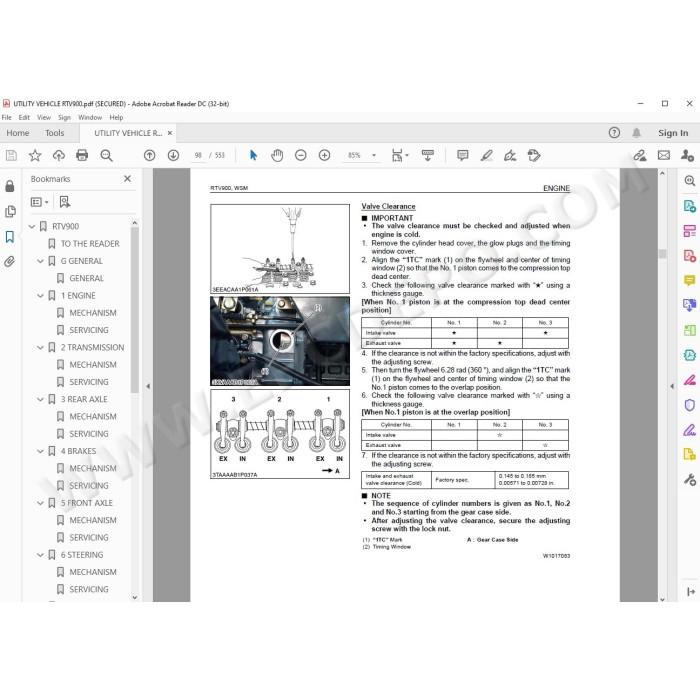Choose the Selection arrow tool
Viewport: 700px width, 700px height.
click(253, 155)
